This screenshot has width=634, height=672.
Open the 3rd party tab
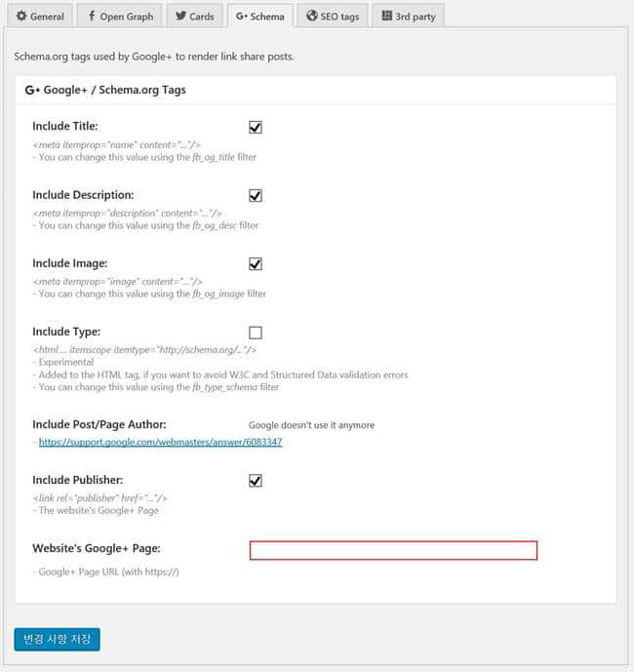tap(408, 16)
